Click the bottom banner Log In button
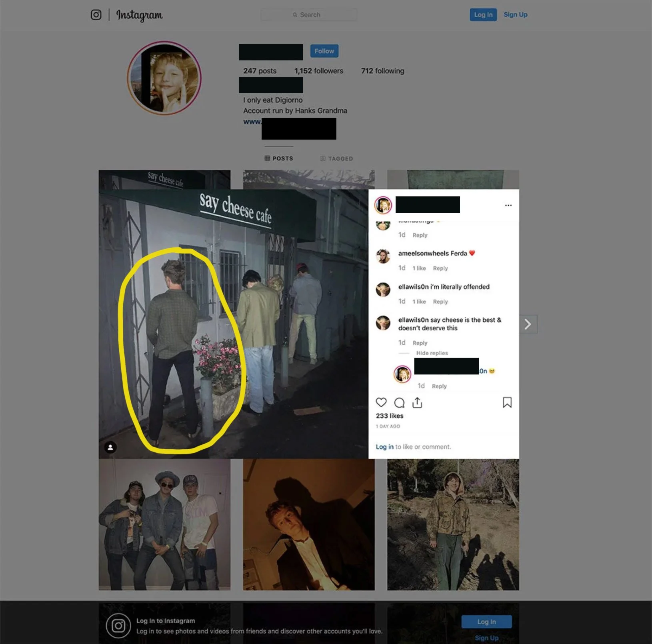Image resolution: width=652 pixels, height=644 pixels. pos(486,622)
